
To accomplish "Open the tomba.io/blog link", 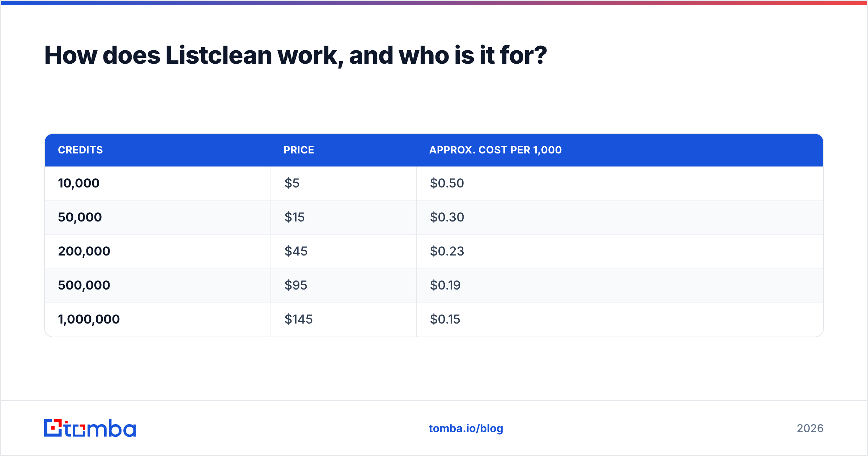I will click(466, 428).
